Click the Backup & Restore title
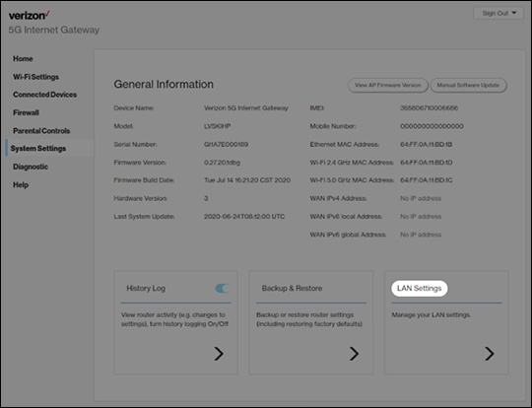Viewport: 532px width, 408px height. [x=292, y=288]
